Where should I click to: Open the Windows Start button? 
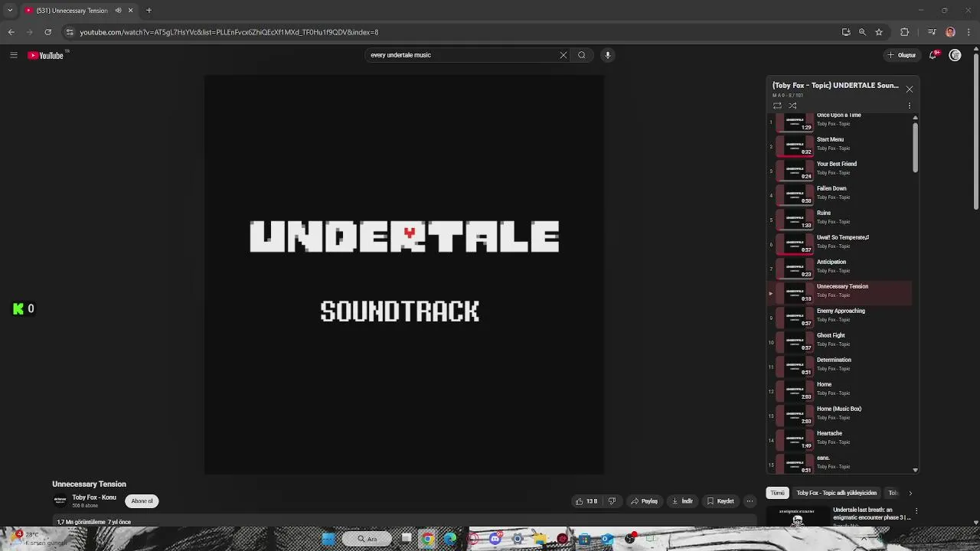(x=328, y=539)
